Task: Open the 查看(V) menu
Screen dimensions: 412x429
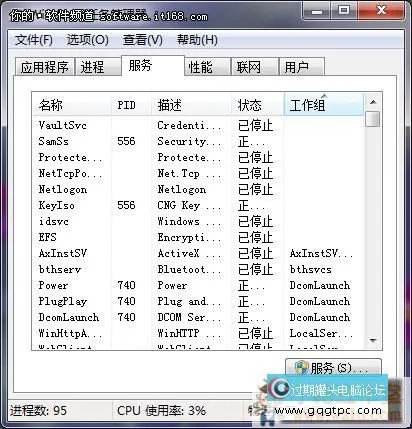Action: point(143,40)
